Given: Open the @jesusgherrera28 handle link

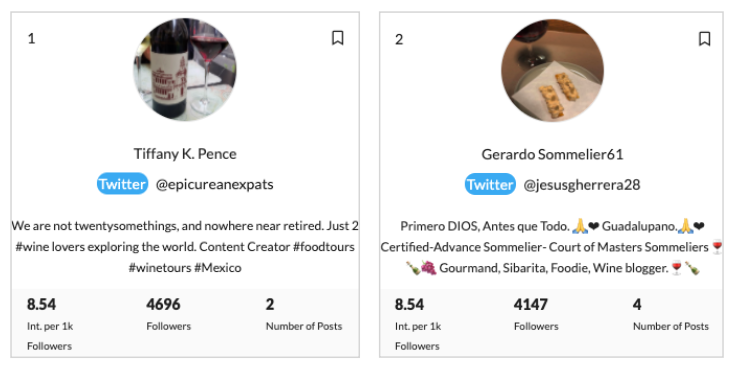Looking at the screenshot, I should [582, 185].
